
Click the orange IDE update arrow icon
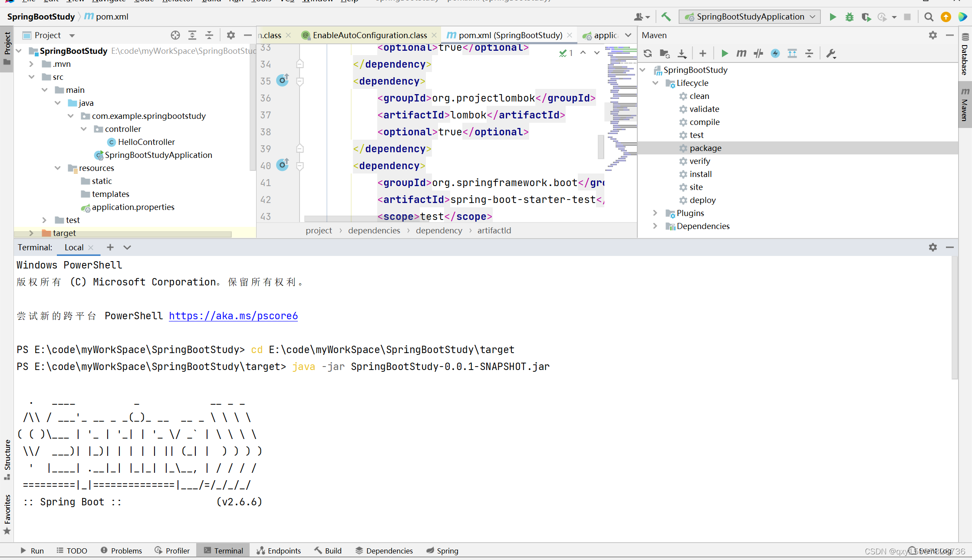click(x=946, y=17)
